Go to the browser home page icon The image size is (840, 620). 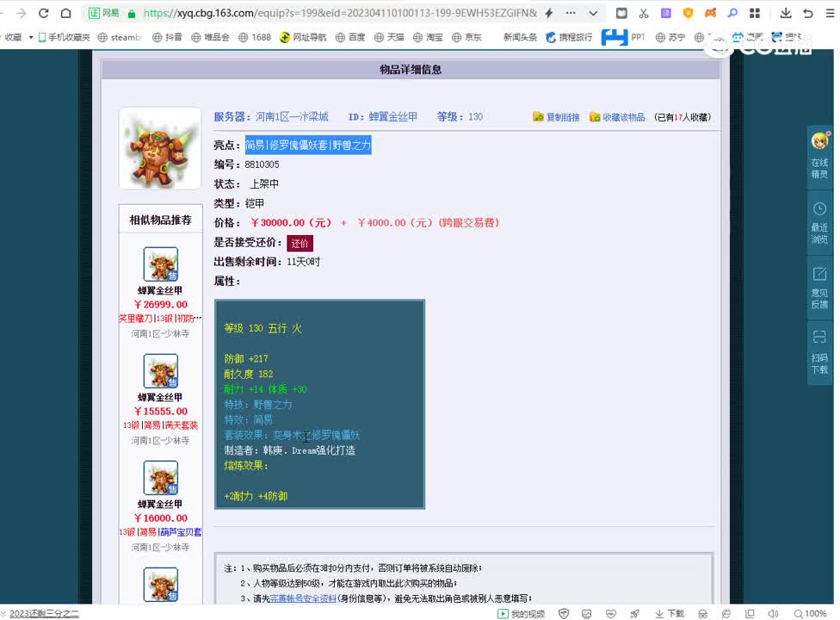[x=66, y=14]
